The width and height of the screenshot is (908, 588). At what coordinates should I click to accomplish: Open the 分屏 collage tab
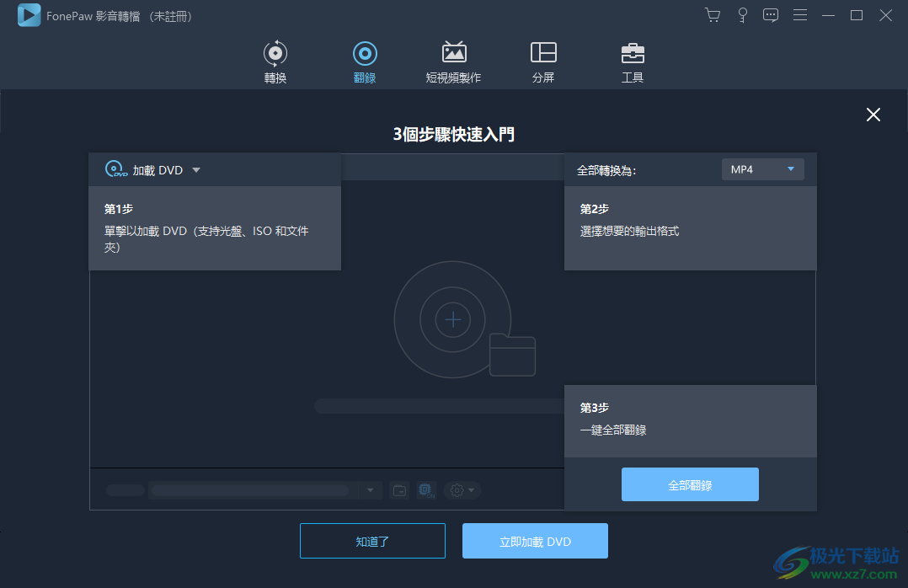(x=543, y=61)
